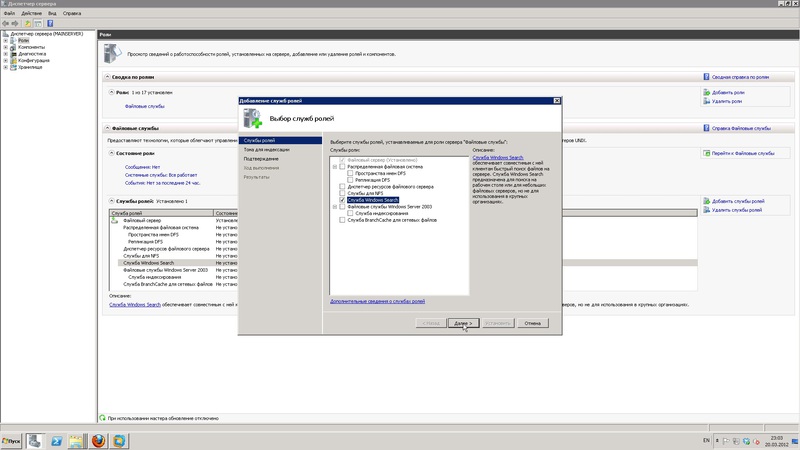800x450 pixels.
Task: Click the Server Manager taskbar icon
Action: pos(35,441)
